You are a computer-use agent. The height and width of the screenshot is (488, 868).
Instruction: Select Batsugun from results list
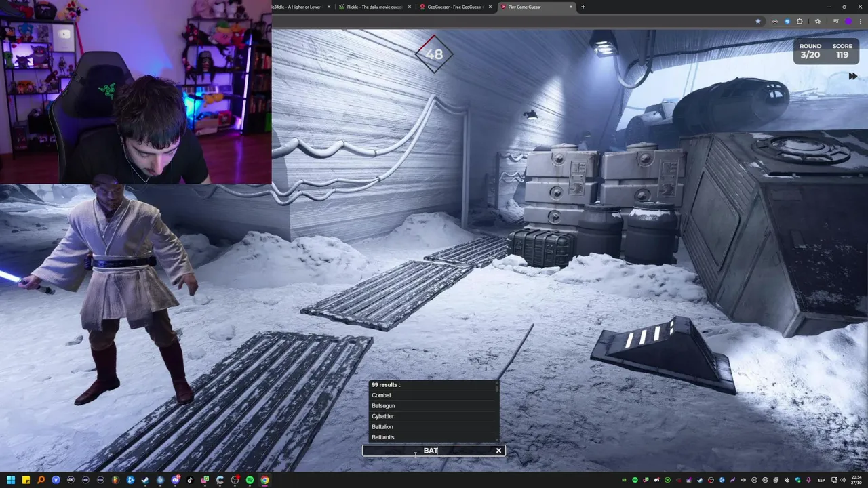(x=433, y=405)
